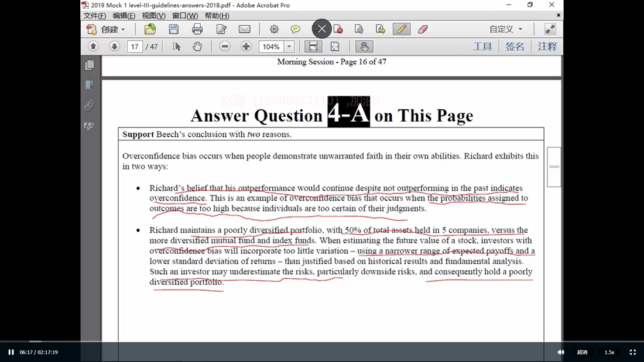Open the Customize (自定义) dropdown
Viewport: 644px width, 362px height.
pos(506,29)
